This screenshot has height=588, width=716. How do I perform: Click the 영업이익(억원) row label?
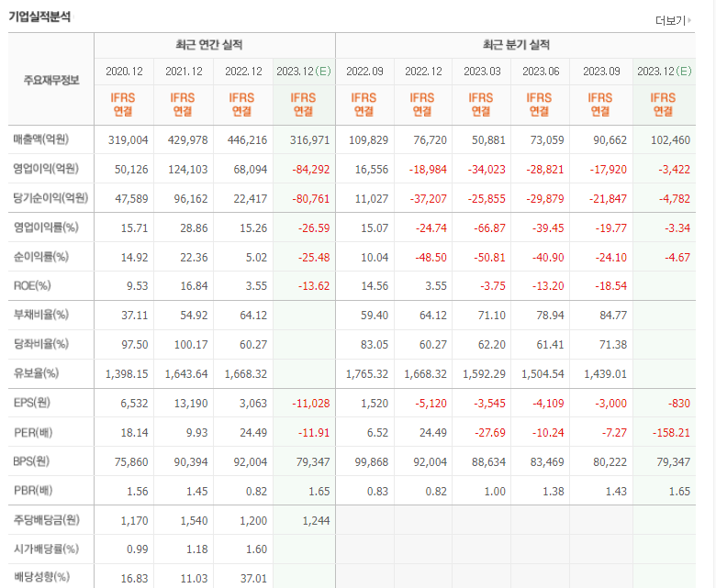tap(46, 169)
